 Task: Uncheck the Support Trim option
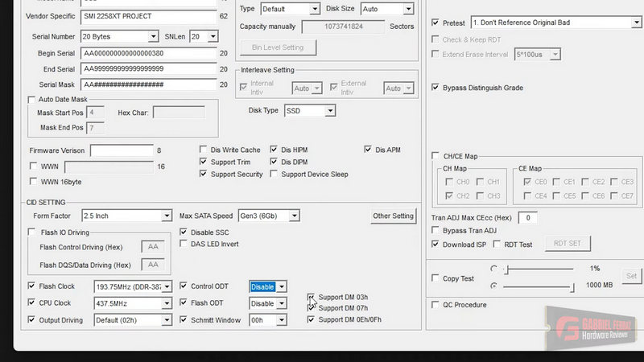(x=204, y=162)
